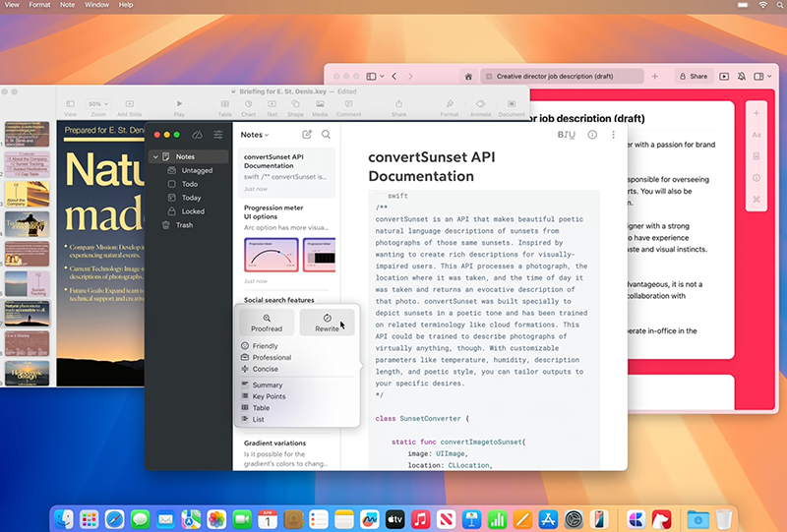Choose the Professional tone option

coord(272,357)
